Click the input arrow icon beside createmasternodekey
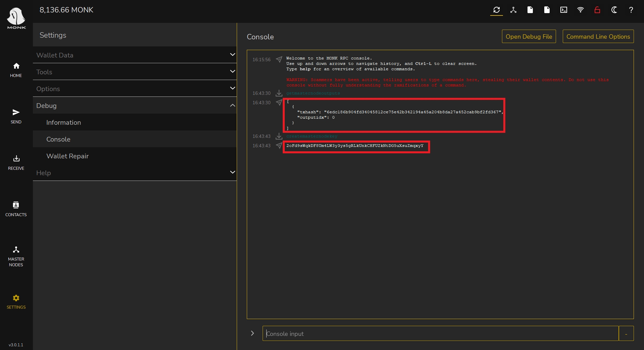Viewport: 644px width, 350px height. pyautogui.click(x=279, y=136)
